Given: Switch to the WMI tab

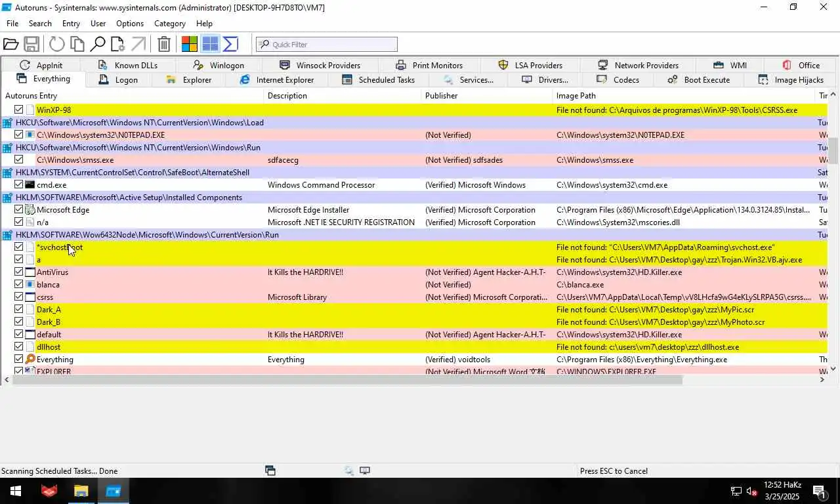Looking at the screenshot, I should 730,65.
